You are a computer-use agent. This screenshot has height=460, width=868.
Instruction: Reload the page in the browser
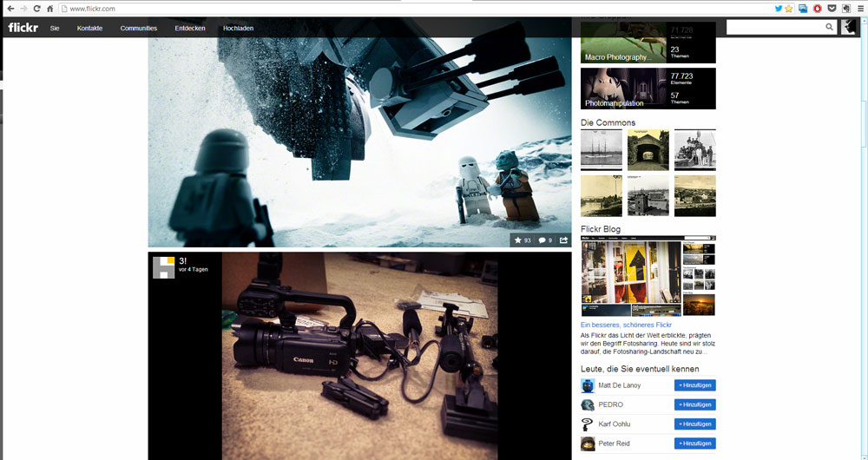tap(36, 8)
